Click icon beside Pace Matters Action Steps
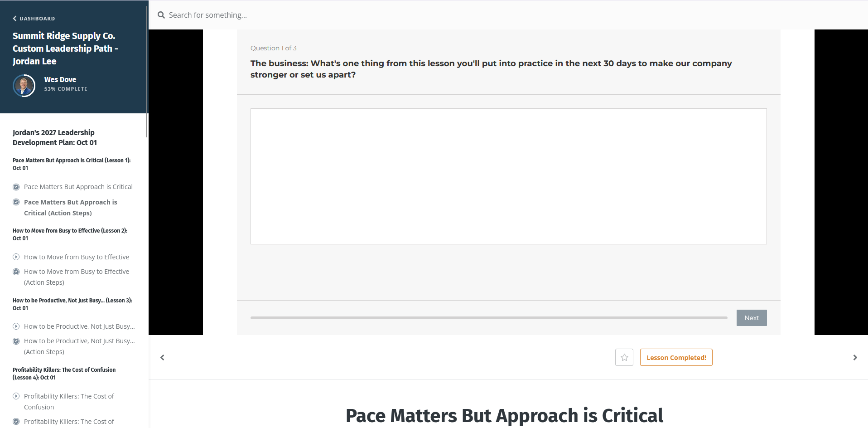 pyautogui.click(x=16, y=202)
